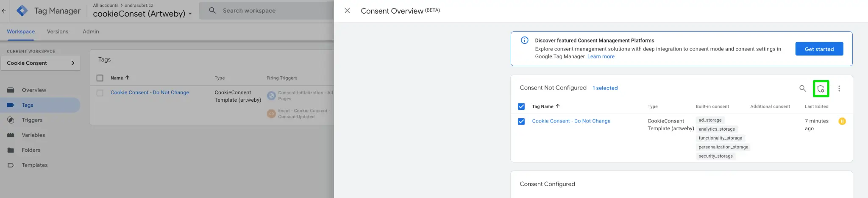Image resolution: width=868 pixels, height=198 pixels.
Task: Click the info icon in the CMP banner
Action: (x=524, y=40)
